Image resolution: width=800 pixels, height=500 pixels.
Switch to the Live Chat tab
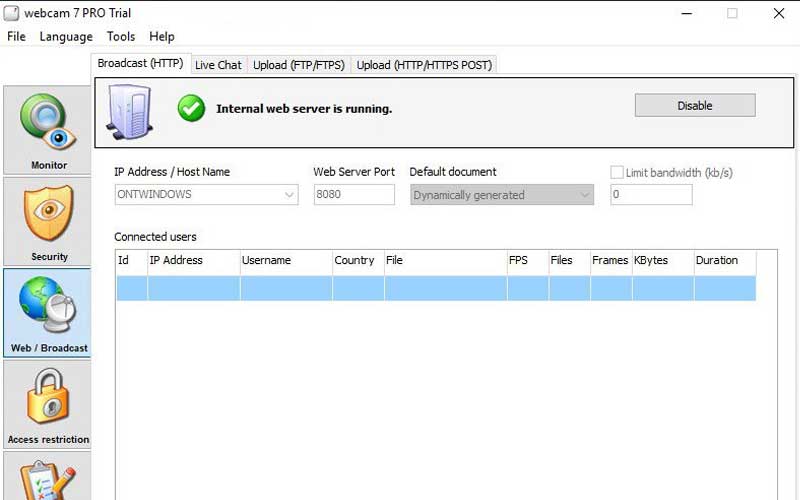point(218,65)
